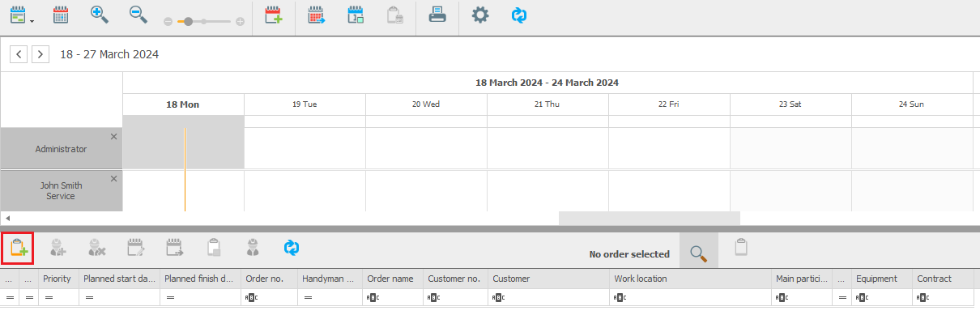Search orders with magnifier button

699,253
